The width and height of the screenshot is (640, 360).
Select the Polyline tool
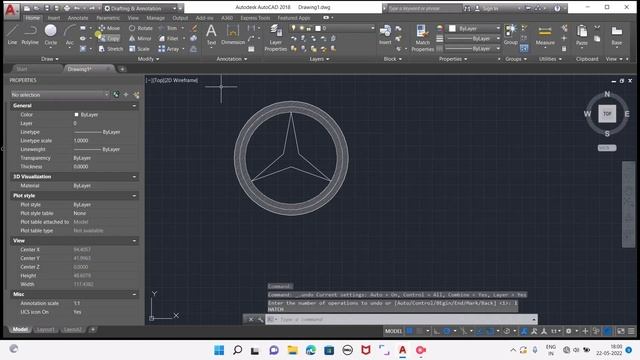click(30, 34)
